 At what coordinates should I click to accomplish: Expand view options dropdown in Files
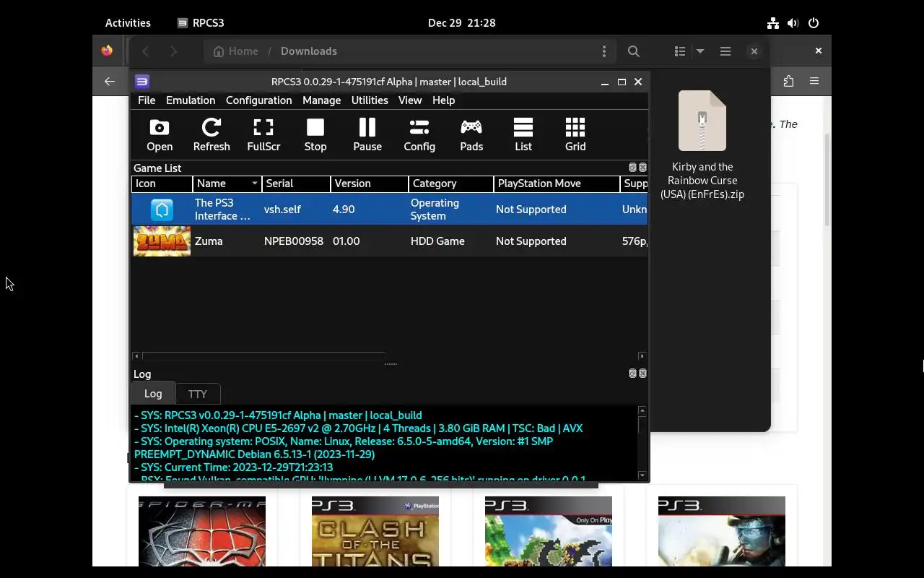[x=700, y=51]
